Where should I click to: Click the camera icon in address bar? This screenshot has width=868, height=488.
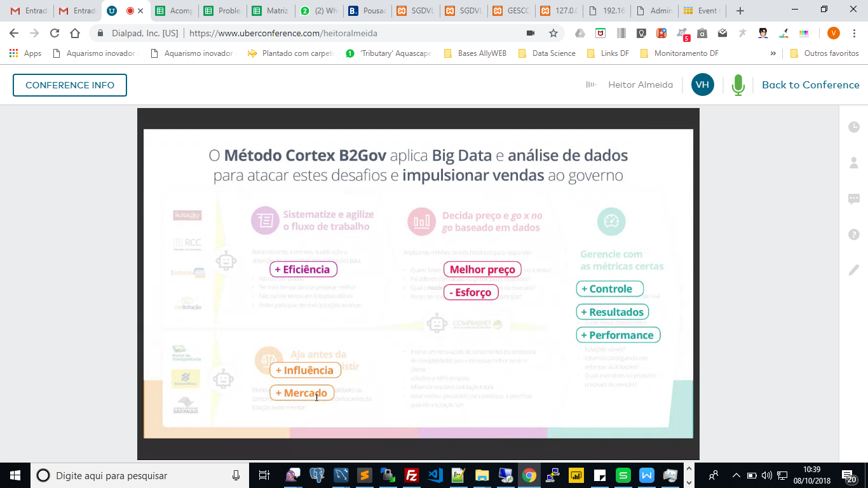coord(531,33)
